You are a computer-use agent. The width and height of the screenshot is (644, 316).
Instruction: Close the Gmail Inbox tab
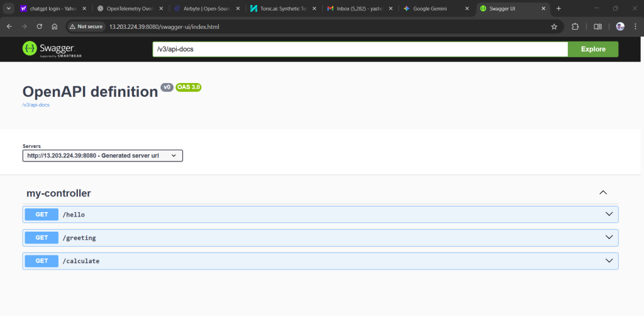click(x=391, y=8)
